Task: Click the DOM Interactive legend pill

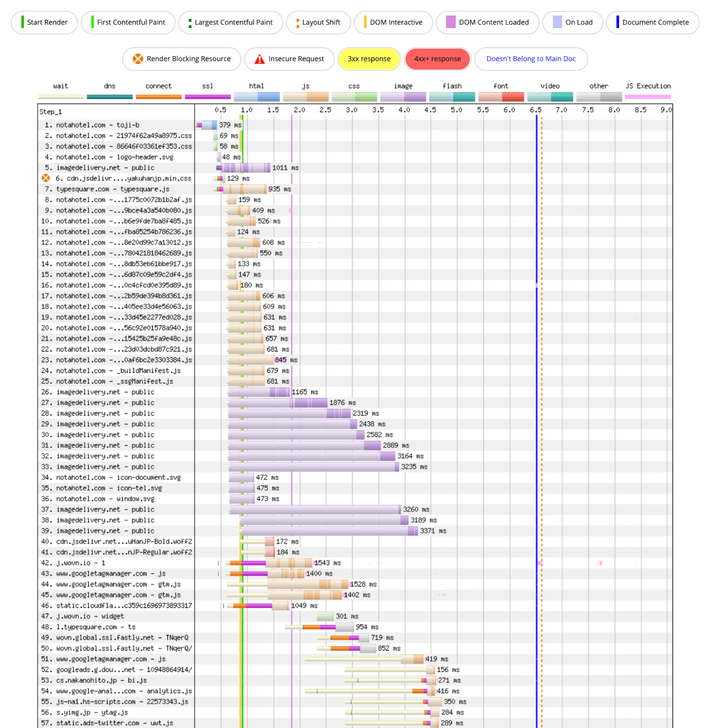Action: pyautogui.click(x=393, y=22)
